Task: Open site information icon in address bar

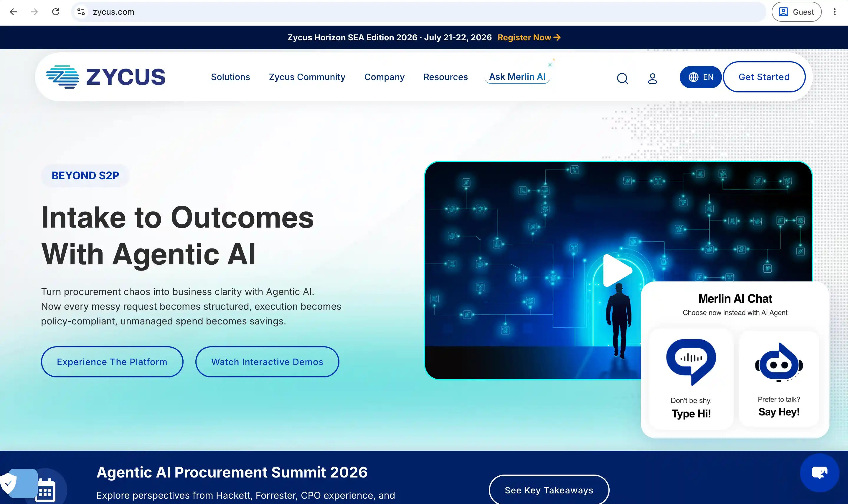Action: (81, 12)
